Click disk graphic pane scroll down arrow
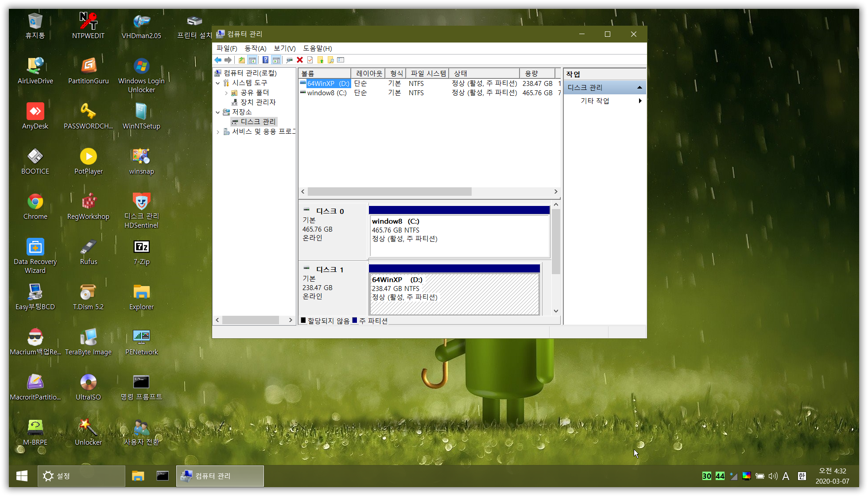The width and height of the screenshot is (868, 496). click(556, 311)
